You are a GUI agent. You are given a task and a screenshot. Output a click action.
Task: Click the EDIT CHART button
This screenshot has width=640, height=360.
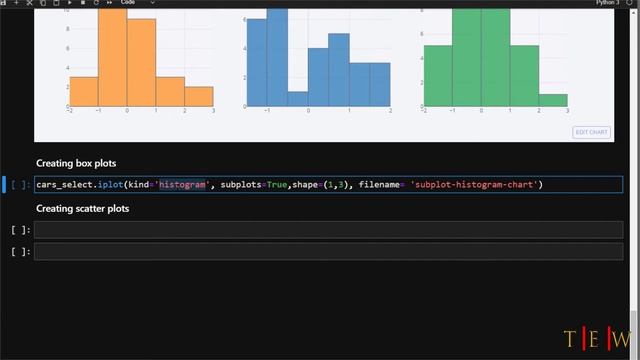(591, 132)
